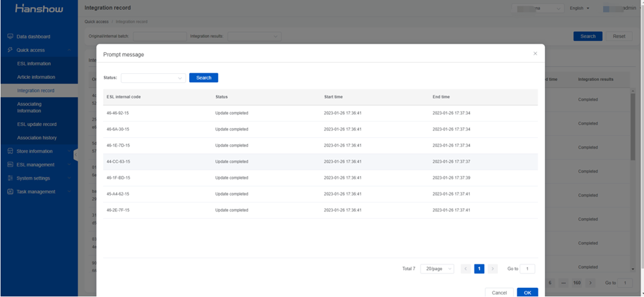Image resolution: width=644 pixels, height=297 pixels.
Task: Click the ESL management icon
Action: click(10, 164)
